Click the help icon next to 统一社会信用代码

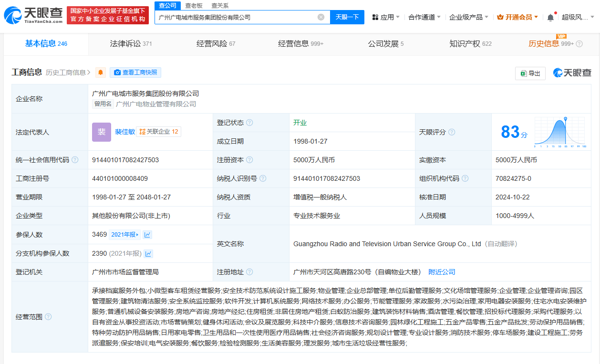point(75,160)
